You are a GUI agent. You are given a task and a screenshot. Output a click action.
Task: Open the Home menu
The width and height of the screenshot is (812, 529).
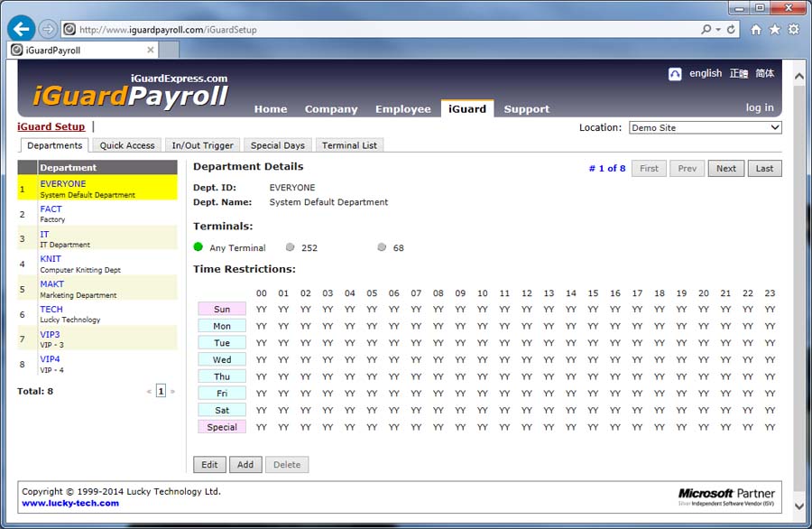[271, 109]
